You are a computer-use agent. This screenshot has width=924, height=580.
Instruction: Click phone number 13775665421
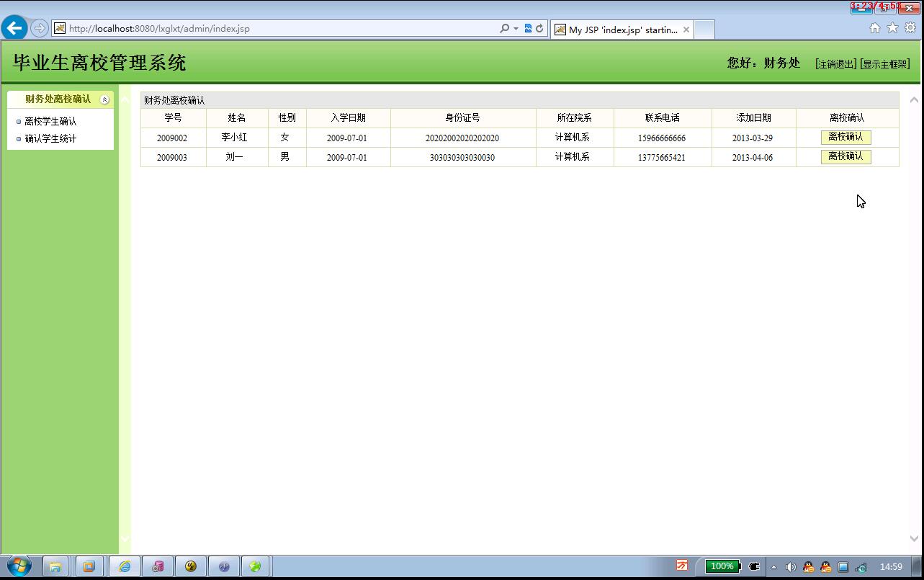coord(662,157)
